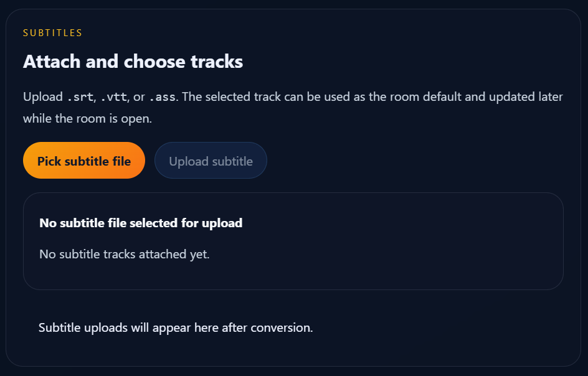The height and width of the screenshot is (376, 588).
Task: Click "No subtitle file selected for upload" status
Action: coord(141,223)
